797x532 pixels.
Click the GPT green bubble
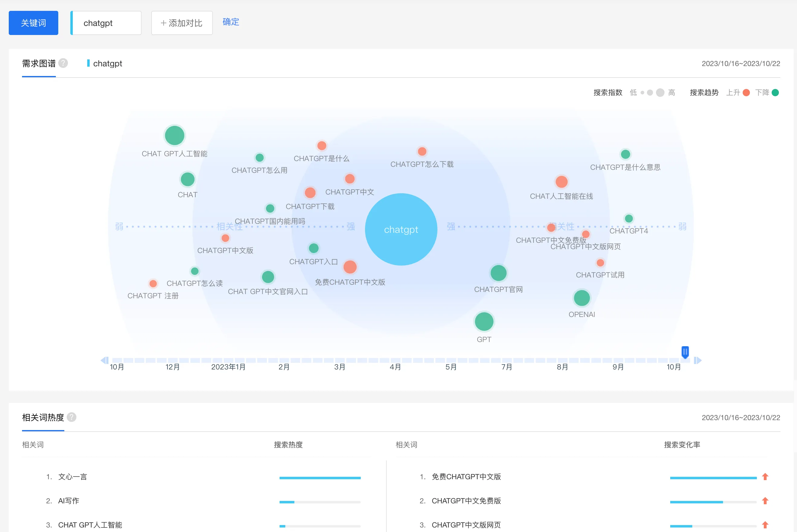click(x=484, y=321)
